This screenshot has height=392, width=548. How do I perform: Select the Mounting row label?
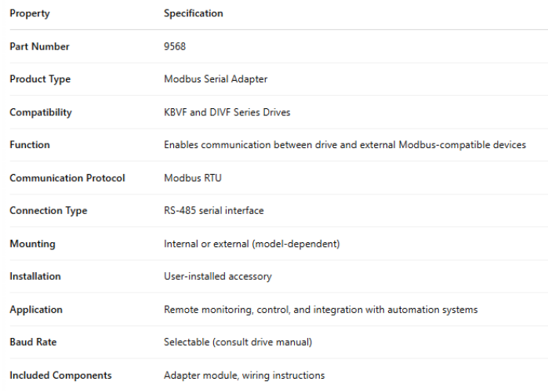[x=32, y=244]
